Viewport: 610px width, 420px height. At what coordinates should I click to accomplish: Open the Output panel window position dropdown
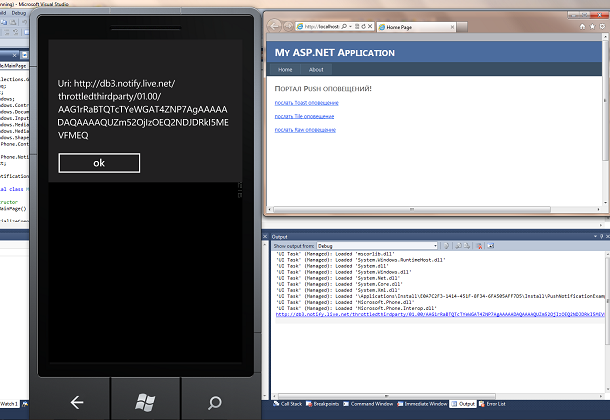coord(595,236)
